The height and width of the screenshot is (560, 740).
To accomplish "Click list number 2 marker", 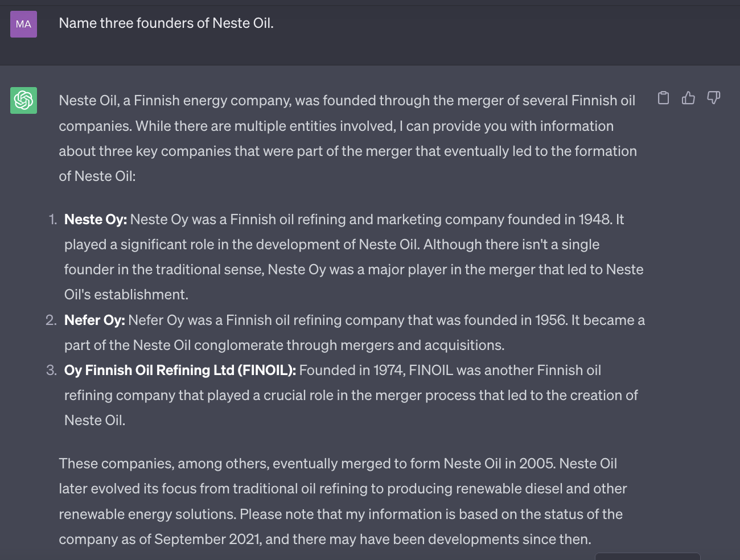I will pyautogui.click(x=51, y=320).
